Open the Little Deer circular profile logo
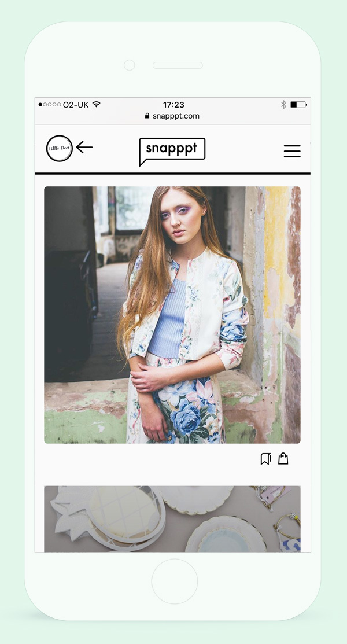This screenshot has height=644, width=347. pyautogui.click(x=59, y=148)
